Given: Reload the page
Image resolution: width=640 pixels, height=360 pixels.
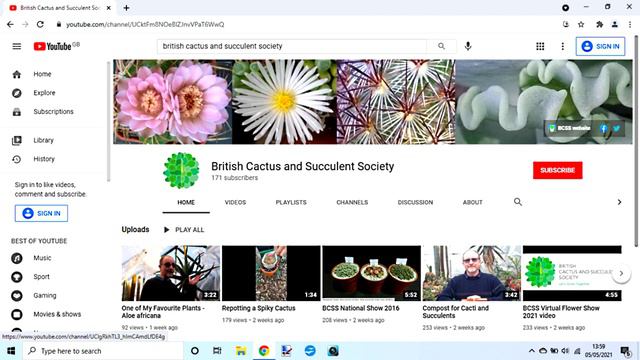Looking at the screenshot, I should [x=40, y=24].
